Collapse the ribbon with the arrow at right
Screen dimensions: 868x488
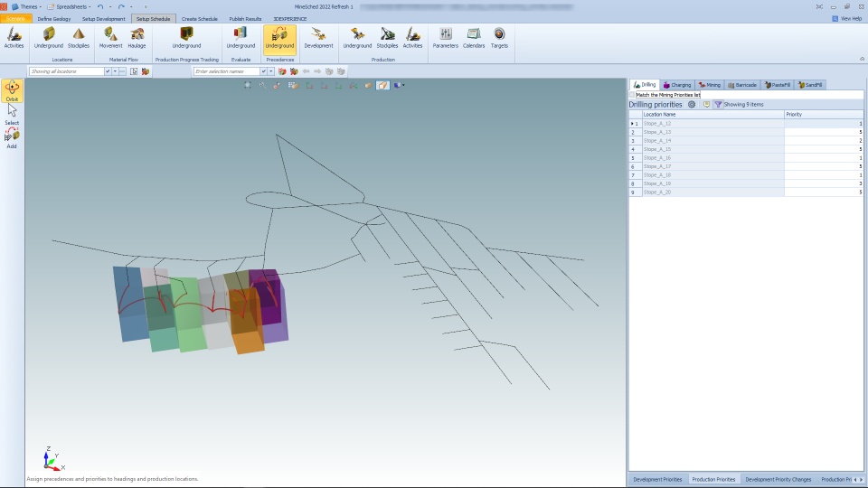[x=862, y=59]
